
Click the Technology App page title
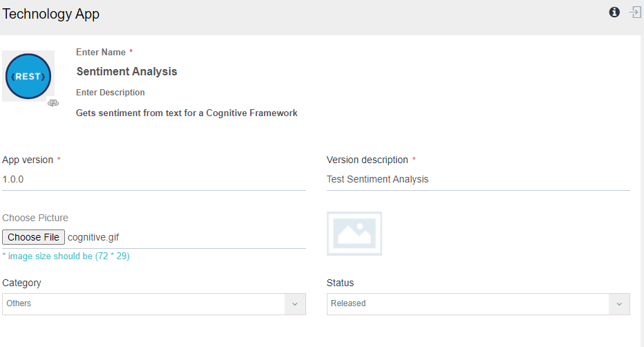click(51, 14)
